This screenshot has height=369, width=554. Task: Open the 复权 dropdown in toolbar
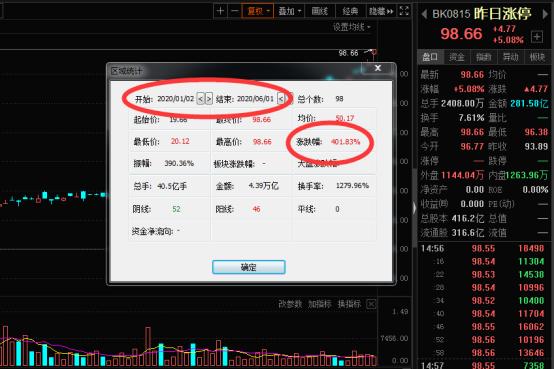tap(258, 11)
